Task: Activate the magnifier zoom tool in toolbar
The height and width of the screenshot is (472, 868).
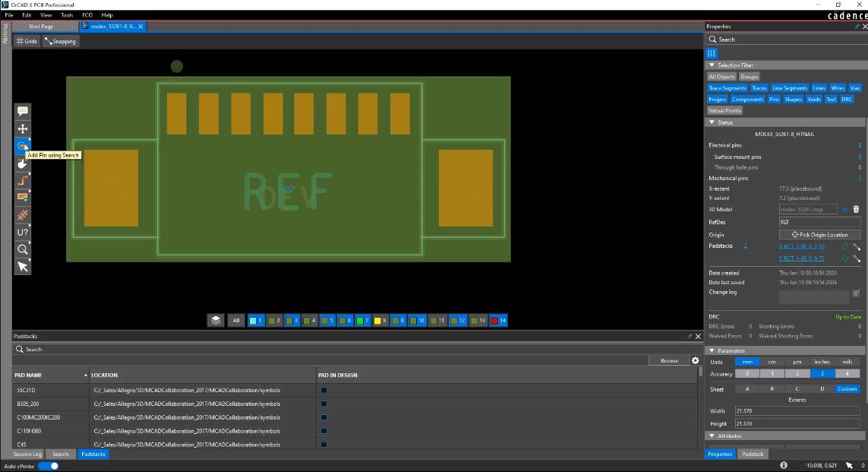Action: (x=23, y=249)
